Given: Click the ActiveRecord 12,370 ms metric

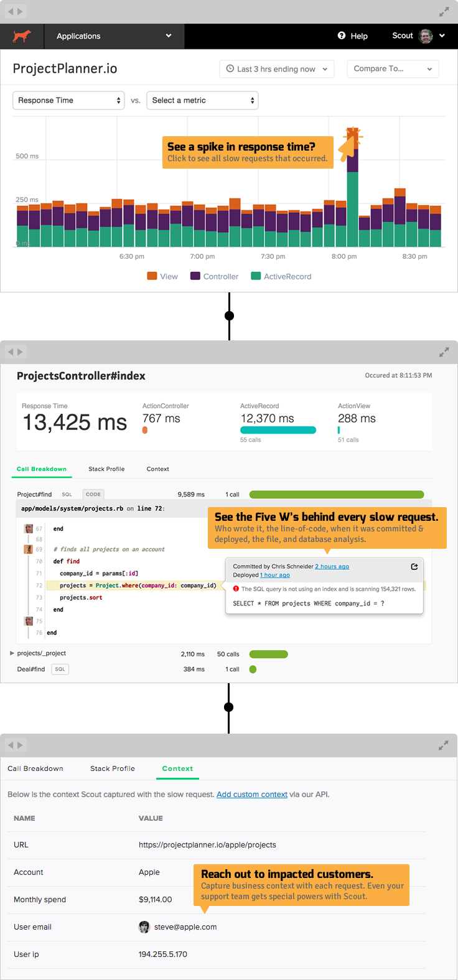Looking at the screenshot, I should [268, 419].
